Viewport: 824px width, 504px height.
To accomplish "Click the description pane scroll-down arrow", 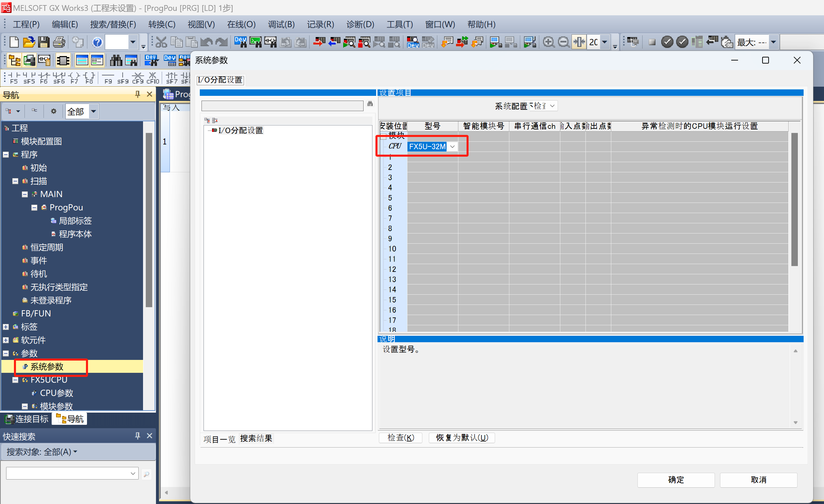I will pyautogui.click(x=796, y=422).
